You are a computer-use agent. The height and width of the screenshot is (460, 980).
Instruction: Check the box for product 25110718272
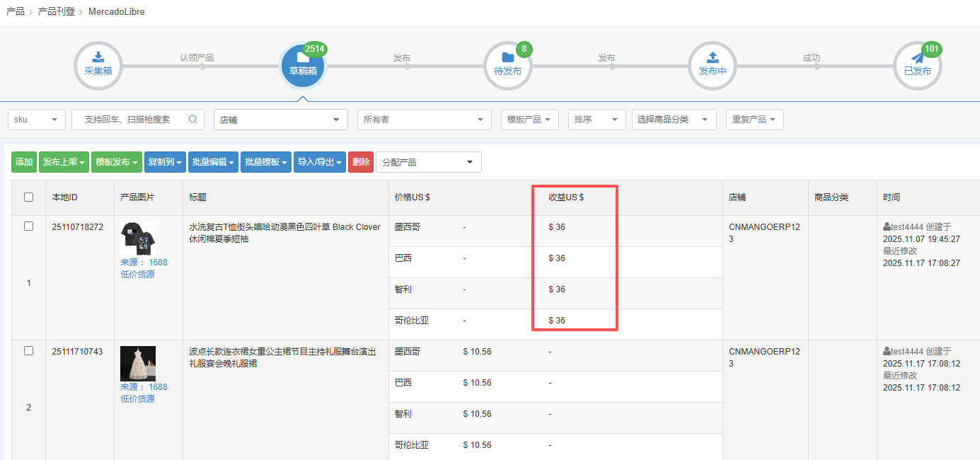click(29, 226)
